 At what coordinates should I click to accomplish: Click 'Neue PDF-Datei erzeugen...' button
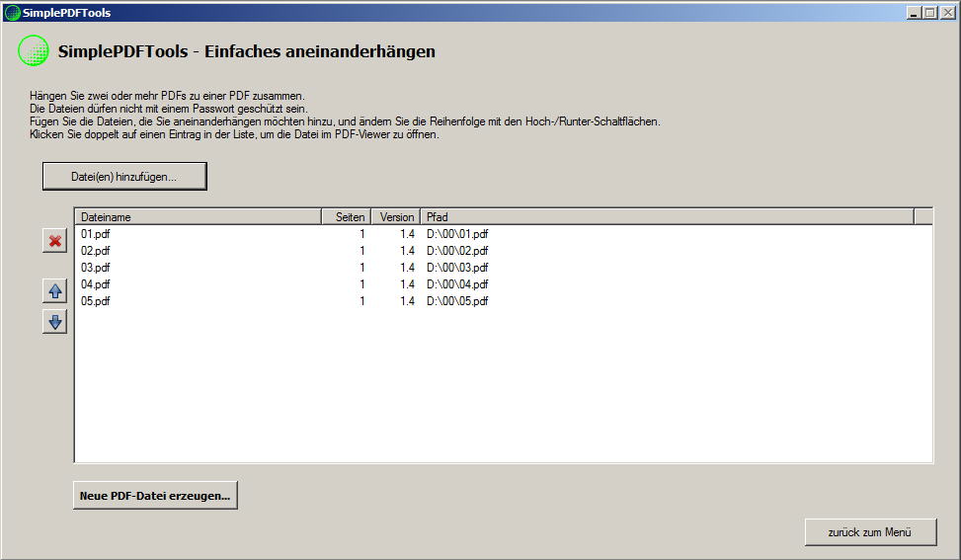[x=155, y=495]
